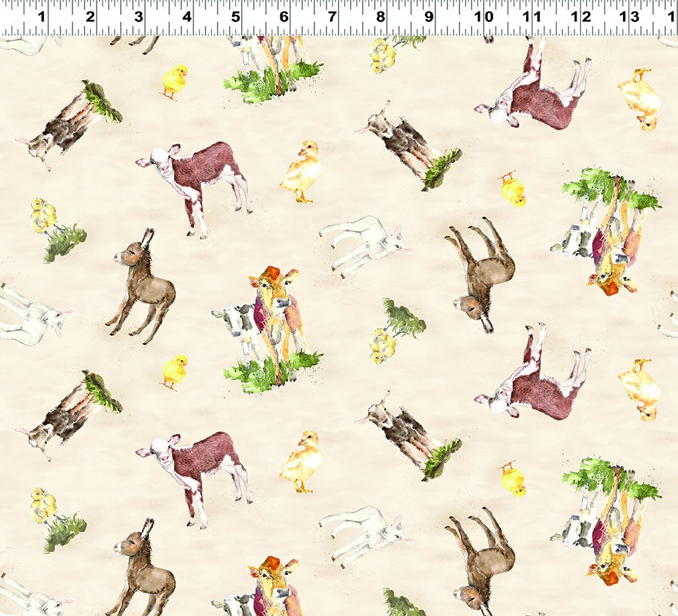This screenshot has width=678, height=616.
Task: Select number 6 on the top ruler
Action: point(284,17)
